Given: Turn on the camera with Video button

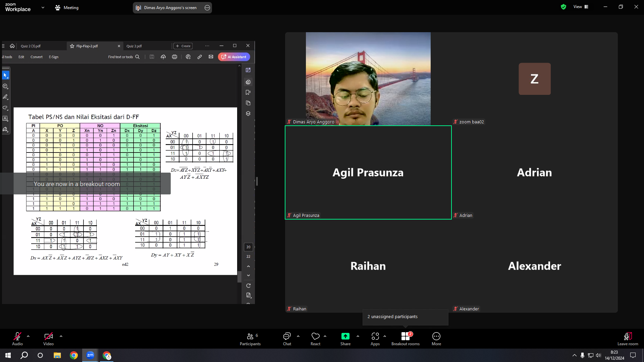Looking at the screenshot, I should click(48, 339).
